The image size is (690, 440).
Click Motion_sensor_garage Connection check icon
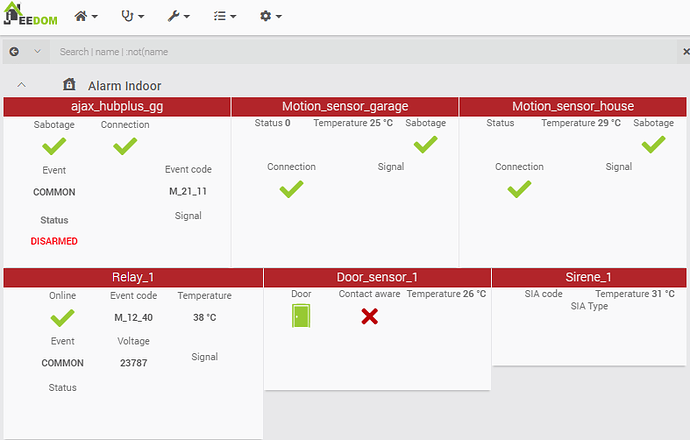pyautogui.click(x=291, y=189)
